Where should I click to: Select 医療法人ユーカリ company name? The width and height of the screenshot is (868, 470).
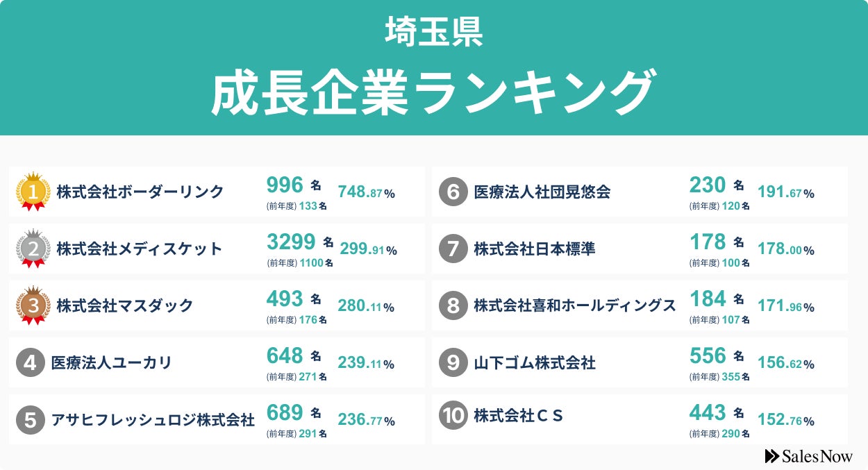(111, 362)
